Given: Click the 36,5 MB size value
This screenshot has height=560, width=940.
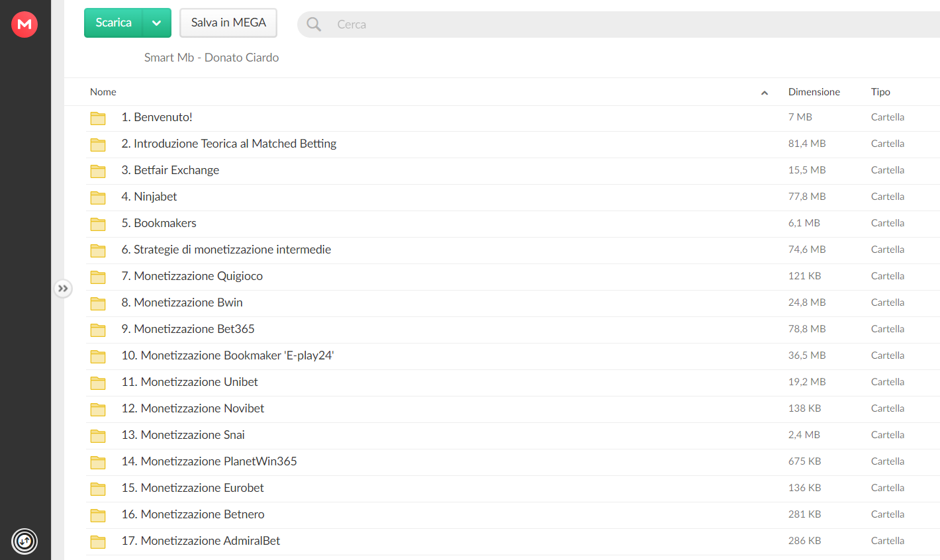Looking at the screenshot, I should pos(807,355).
